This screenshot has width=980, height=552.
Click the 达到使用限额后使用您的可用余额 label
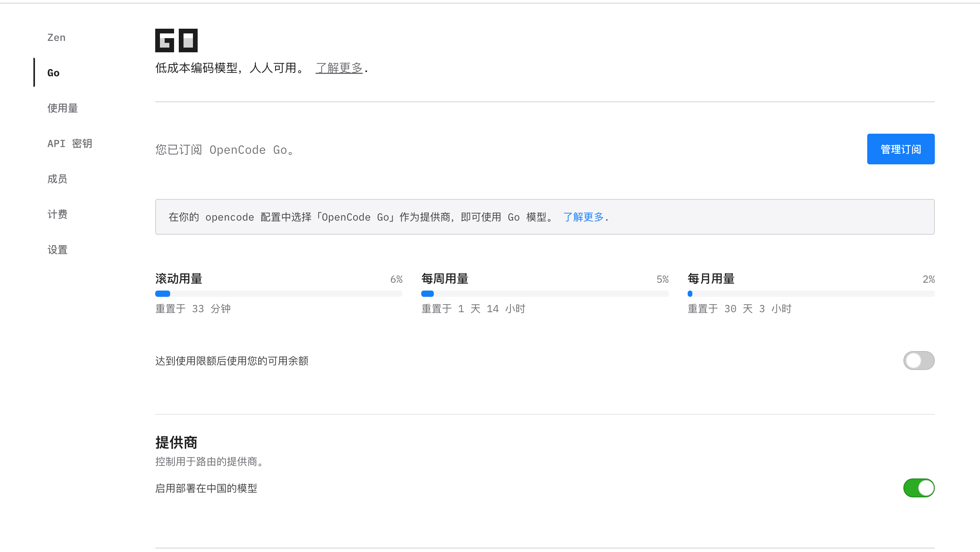(x=232, y=361)
